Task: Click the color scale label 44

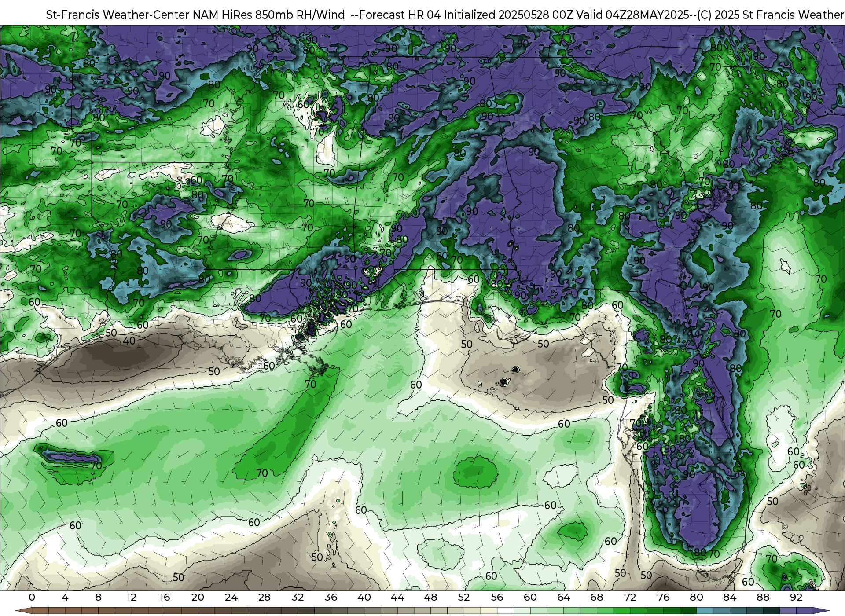Action: pyautogui.click(x=397, y=598)
